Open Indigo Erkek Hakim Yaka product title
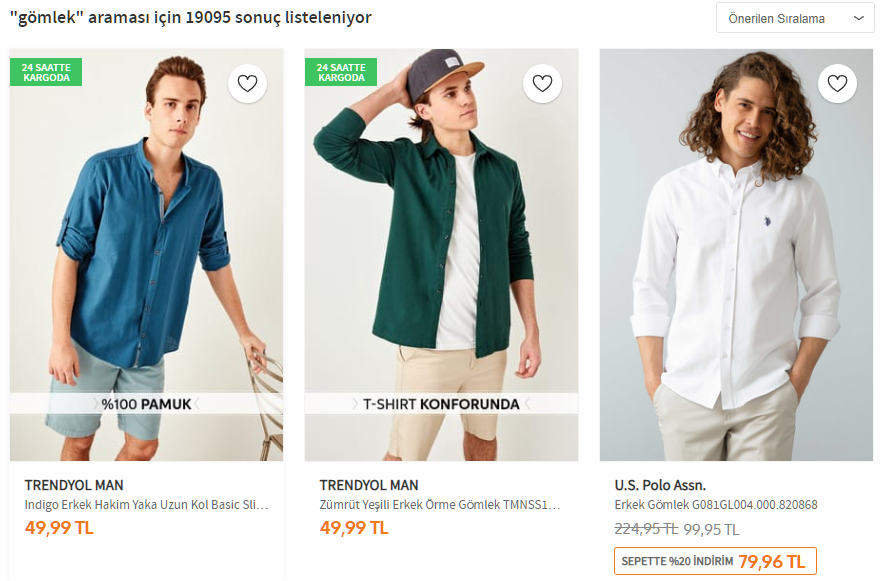This screenshot has height=581, width=884. point(146,505)
